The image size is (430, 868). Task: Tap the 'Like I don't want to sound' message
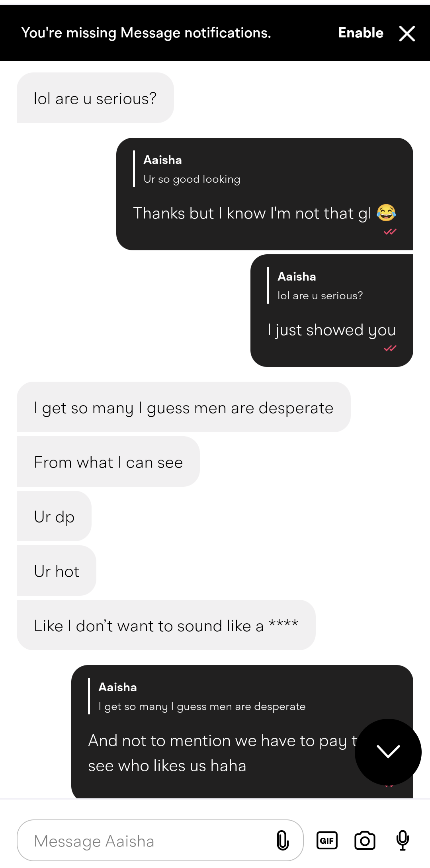[x=166, y=625]
